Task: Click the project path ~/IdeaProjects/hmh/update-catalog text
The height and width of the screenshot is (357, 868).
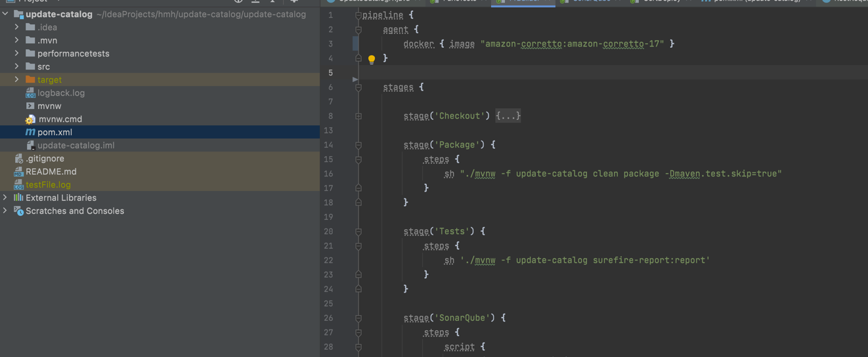Action: 201,14
